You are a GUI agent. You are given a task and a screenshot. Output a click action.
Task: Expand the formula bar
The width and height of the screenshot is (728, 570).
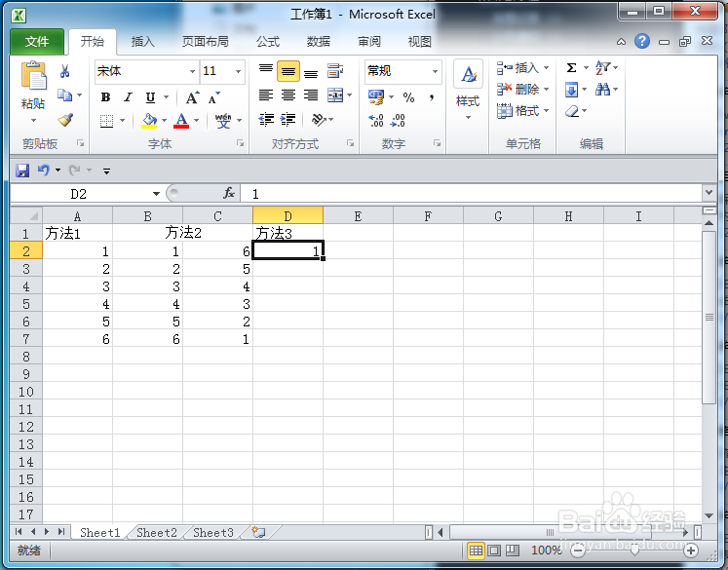click(x=709, y=192)
